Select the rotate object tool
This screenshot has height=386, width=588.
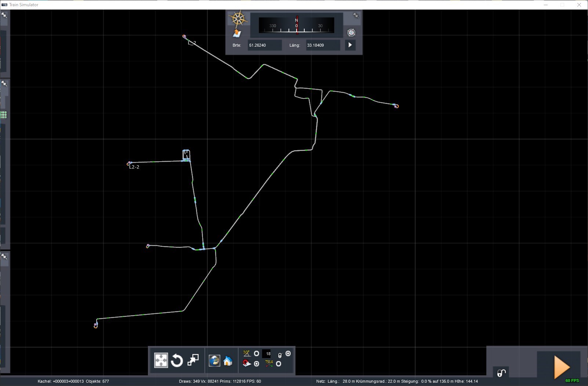click(177, 360)
